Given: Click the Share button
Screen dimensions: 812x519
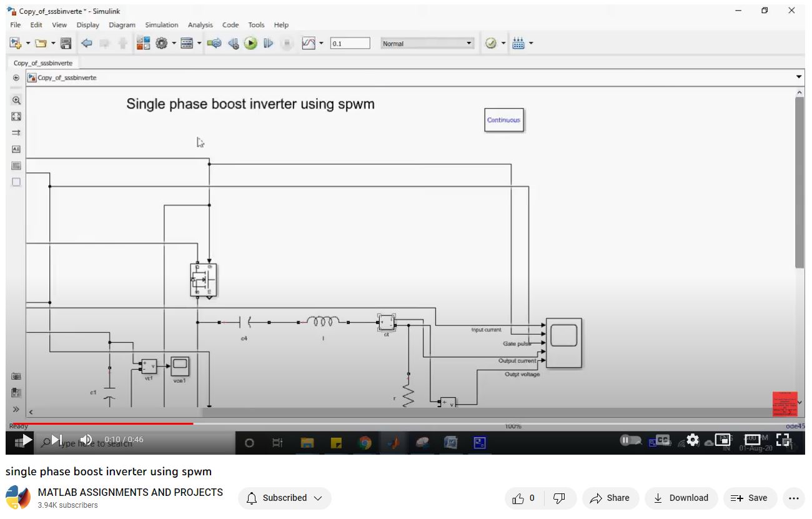Looking at the screenshot, I should point(610,498).
